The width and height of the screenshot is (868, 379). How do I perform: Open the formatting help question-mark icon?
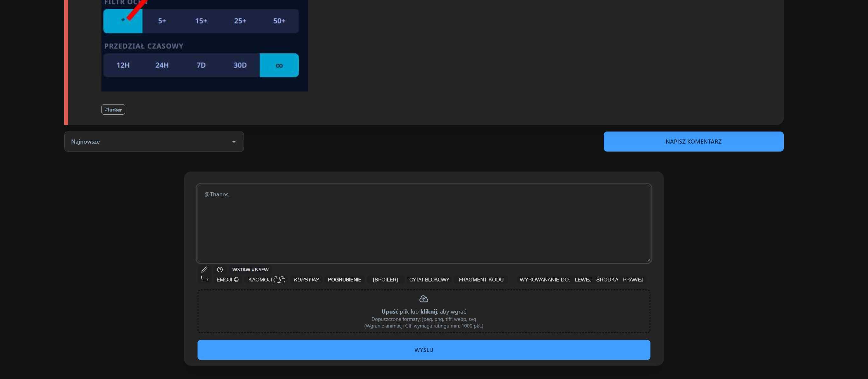click(x=220, y=270)
